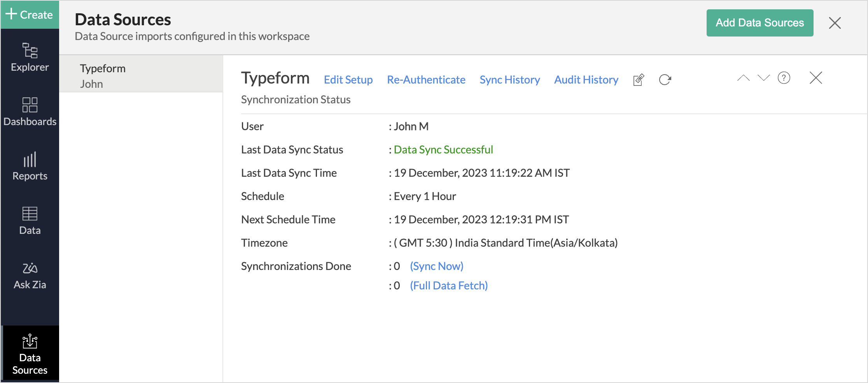Start a Full Data Fetch
This screenshot has width=868, height=383.
click(x=448, y=286)
